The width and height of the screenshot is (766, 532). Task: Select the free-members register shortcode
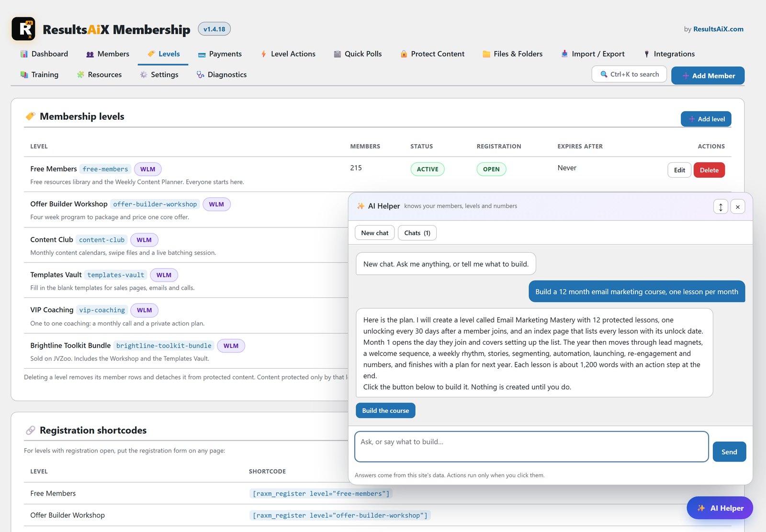click(321, 493)
